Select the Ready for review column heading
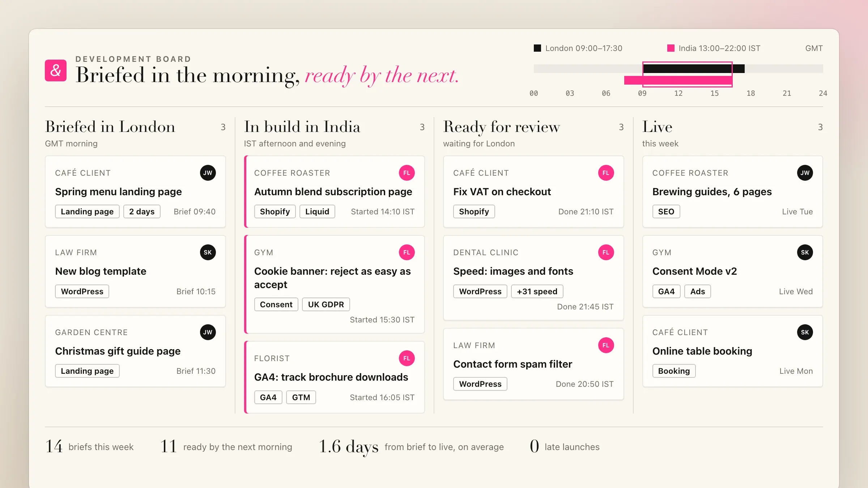Viewport: 868px width, 488px height. point(502,127)
